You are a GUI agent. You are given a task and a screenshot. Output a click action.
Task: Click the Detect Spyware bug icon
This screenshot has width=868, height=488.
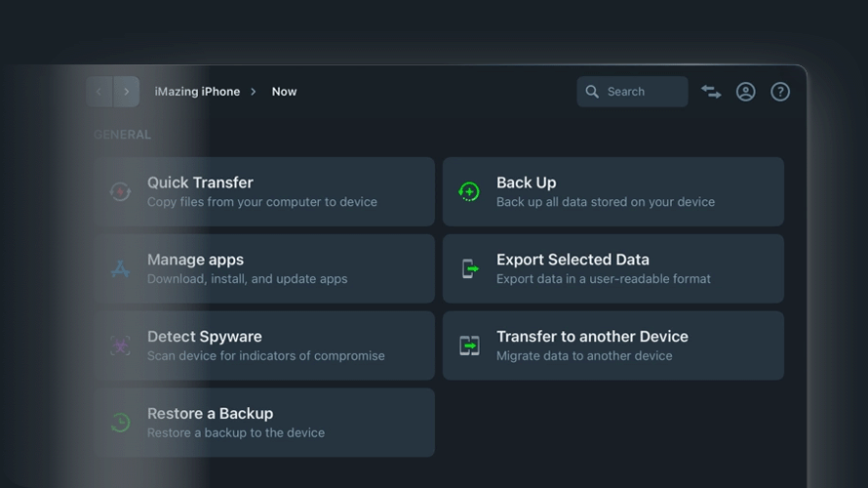120,346
